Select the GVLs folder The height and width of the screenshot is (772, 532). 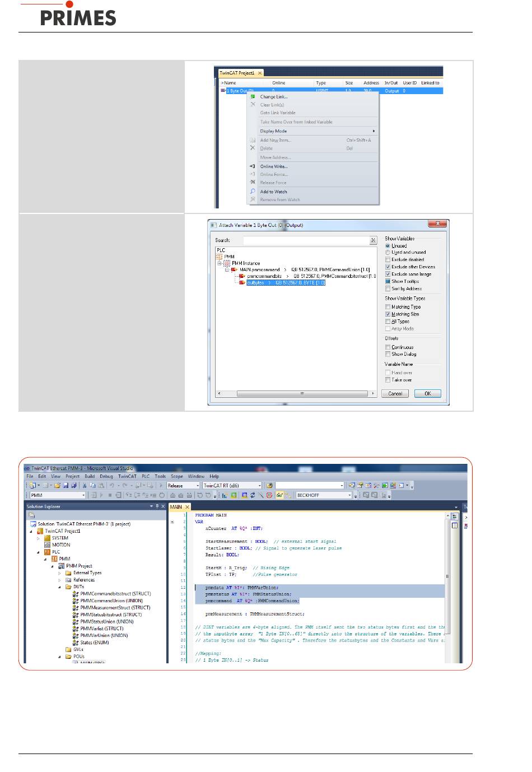[x=74, y=650]
